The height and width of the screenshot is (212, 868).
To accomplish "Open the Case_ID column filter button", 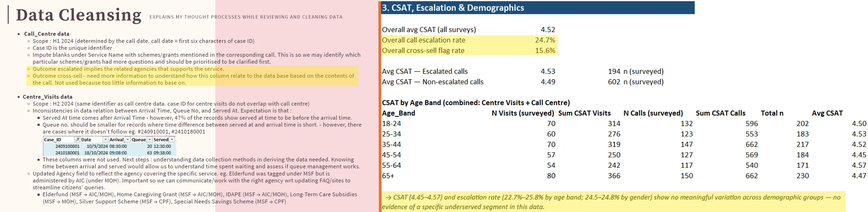I will (77, 139).
